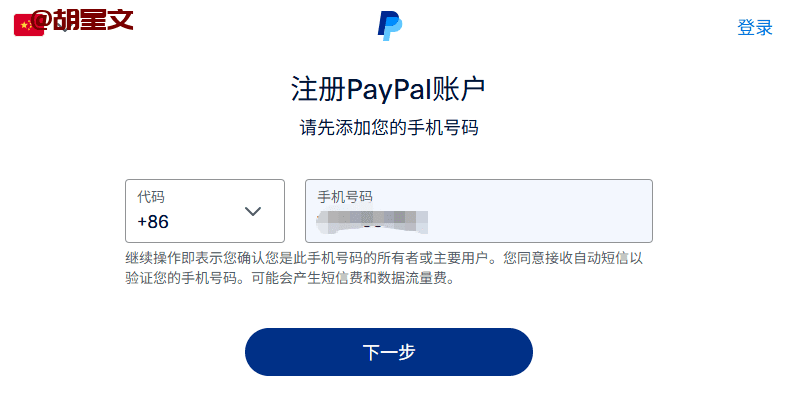This screenshot has width=785, height=400.
Task: Click the 验证您的手机号码 disclaimer second line
Action: pyautogui.click(x=290, y=278)
